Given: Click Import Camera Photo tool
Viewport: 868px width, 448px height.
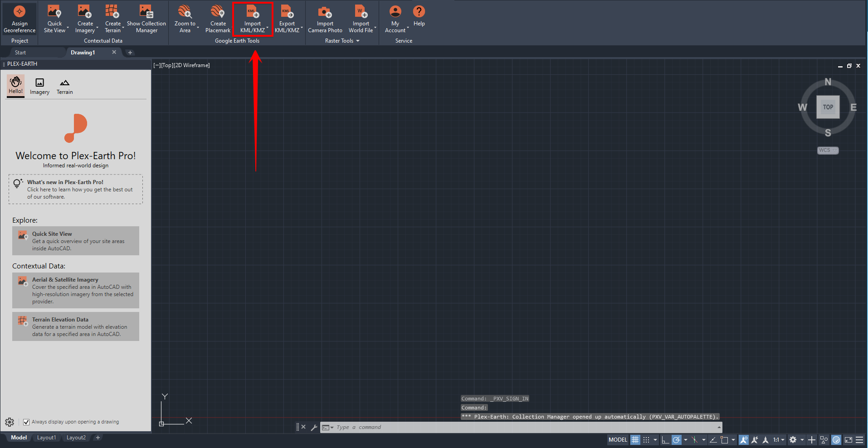Looking at the screenshot, I should (x=325, y=19).
